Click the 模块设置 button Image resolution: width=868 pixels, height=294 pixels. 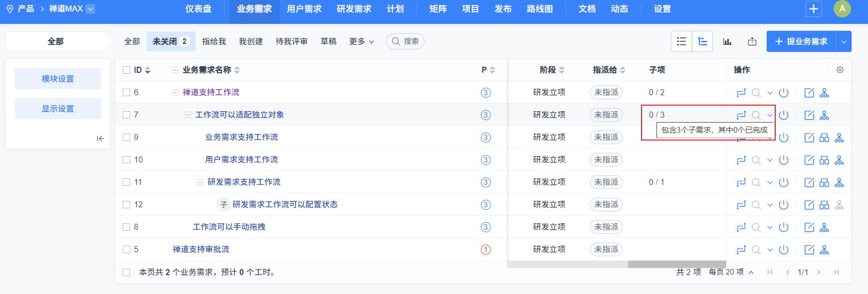coord(58,79)
